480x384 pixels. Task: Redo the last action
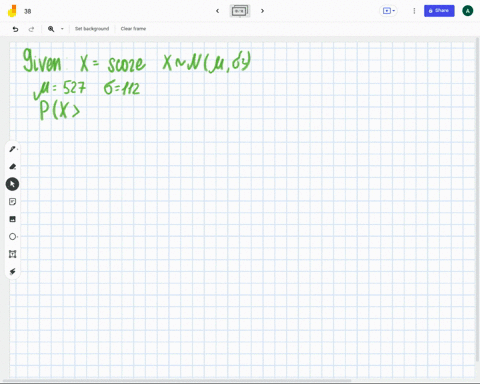tap(31, 29)
